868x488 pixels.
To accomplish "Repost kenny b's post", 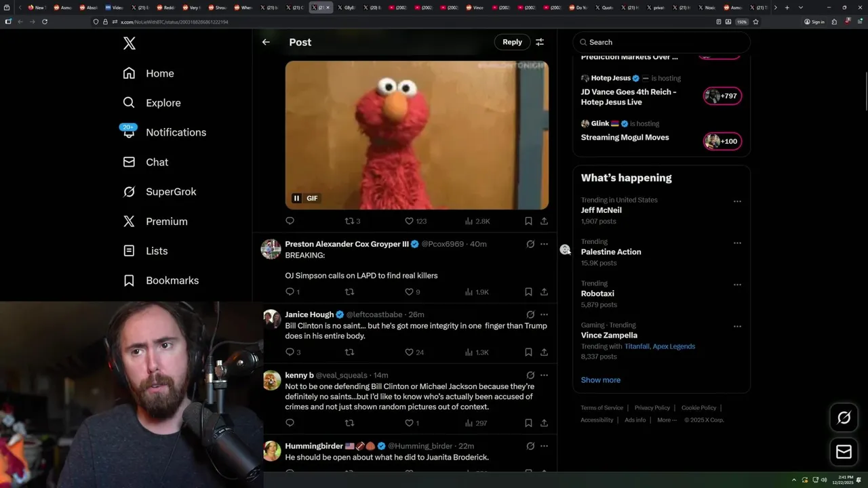I will (349, 423).
